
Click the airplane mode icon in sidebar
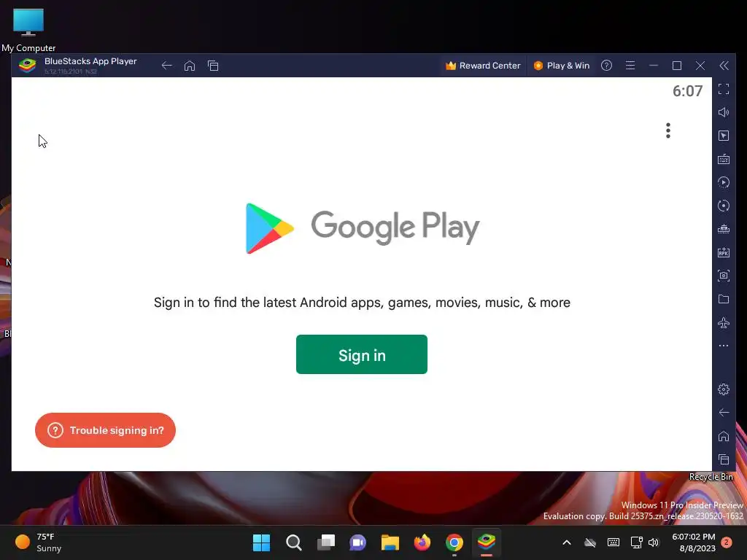(x=723, y=322)
